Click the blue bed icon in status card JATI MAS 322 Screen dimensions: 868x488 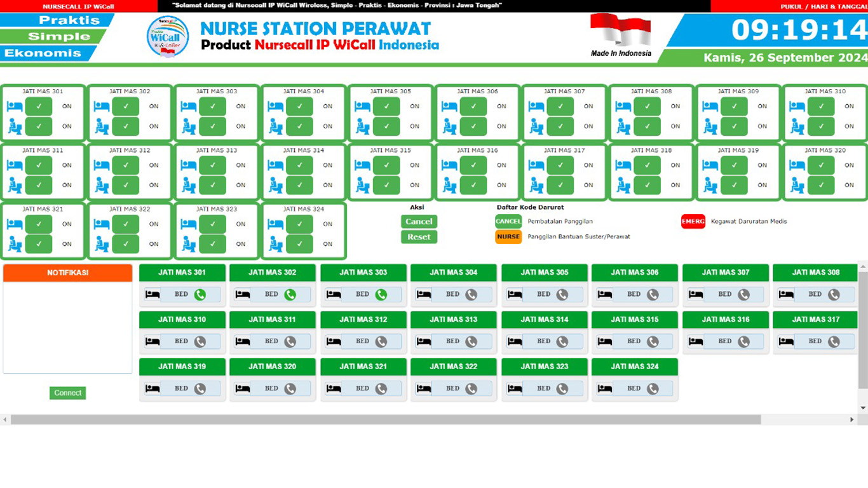(102, 224)
